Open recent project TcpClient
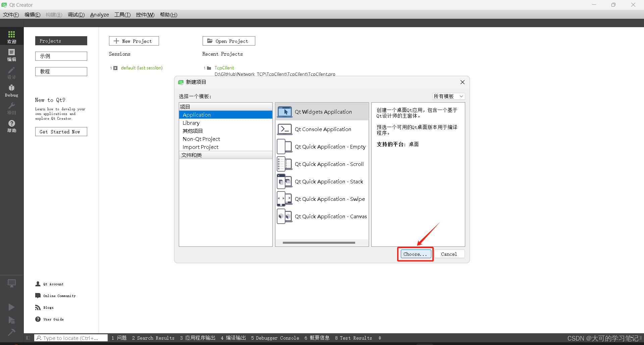This screenshot has width=644, height=345. click(224, 68)
